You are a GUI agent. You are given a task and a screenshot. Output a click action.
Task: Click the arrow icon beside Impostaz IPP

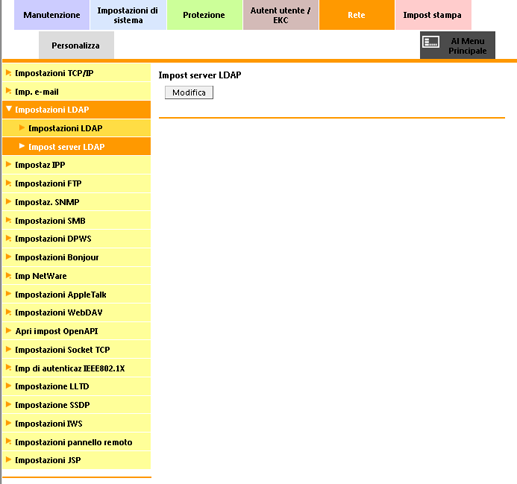[9, 164]
